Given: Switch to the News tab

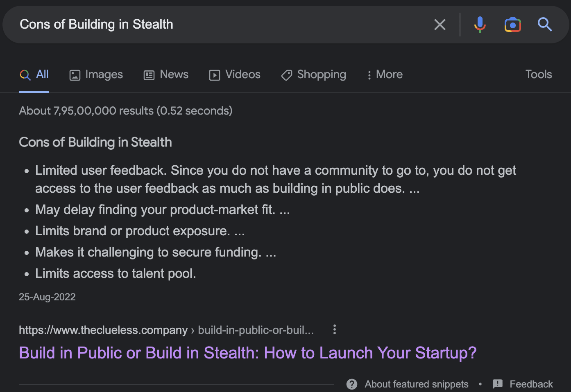Looking at the screenshot, I should 166,74.
